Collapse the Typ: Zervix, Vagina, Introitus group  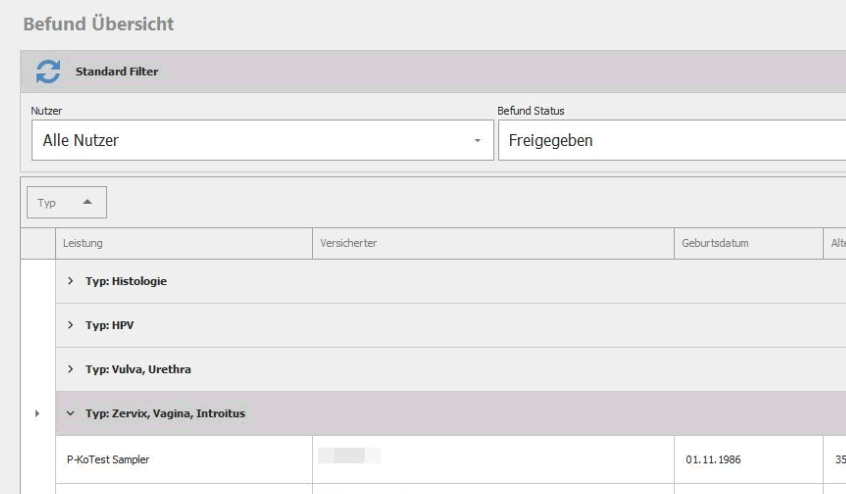pos(71,414)
